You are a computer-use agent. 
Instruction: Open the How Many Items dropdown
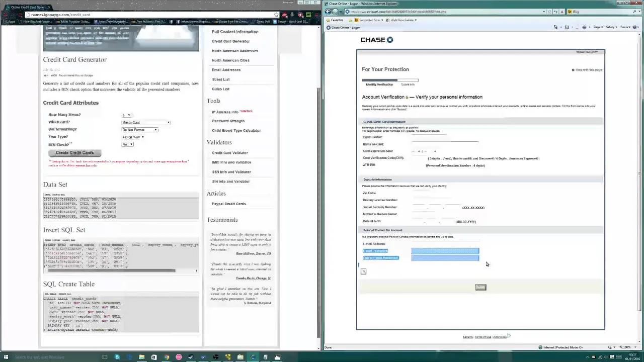[126, 115]
